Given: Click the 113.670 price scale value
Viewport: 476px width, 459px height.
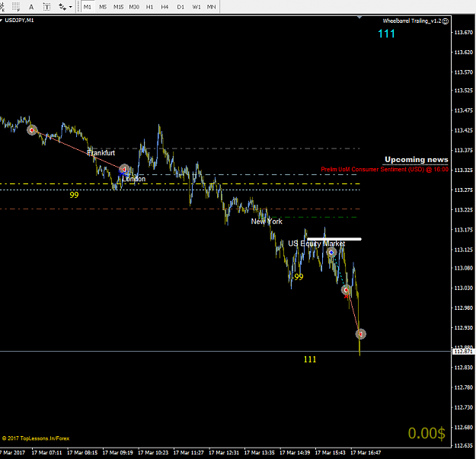Looking at the screenshot, I should [463, 32].
